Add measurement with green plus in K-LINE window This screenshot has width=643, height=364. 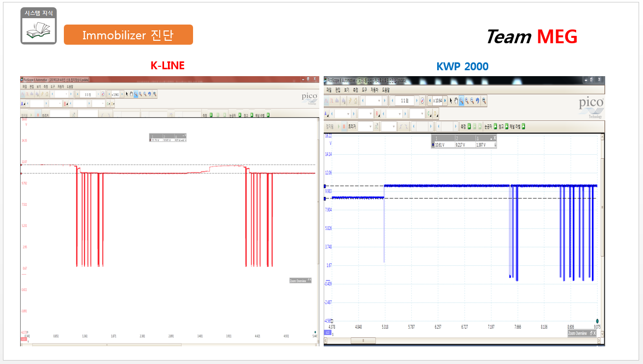pos(211,115)
